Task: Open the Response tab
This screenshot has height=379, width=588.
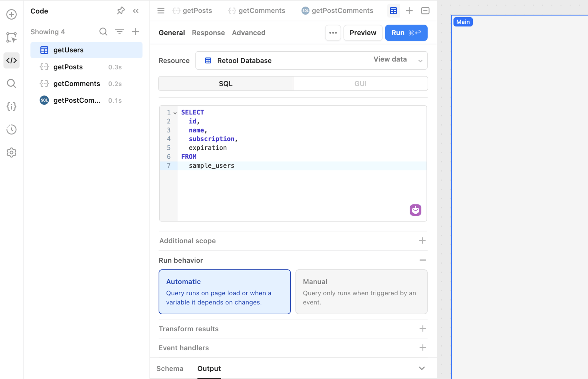Action: (208, 33)
